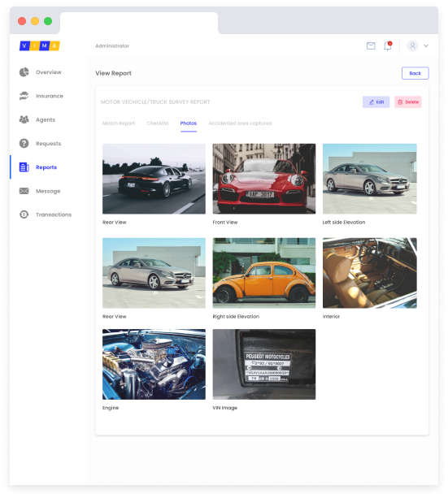Open the black Porsche Rear View photo
This screenshot has width=448, height=498.
pyautogui.click(x=154, y=179)
